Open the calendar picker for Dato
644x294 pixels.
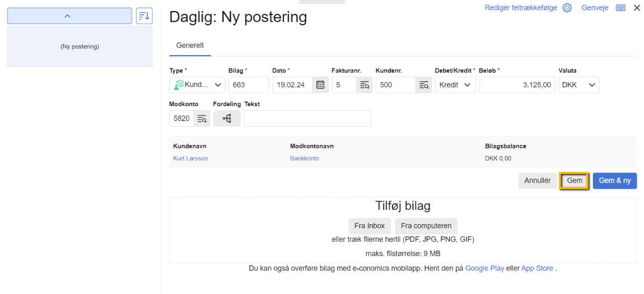tap(320, 85)
